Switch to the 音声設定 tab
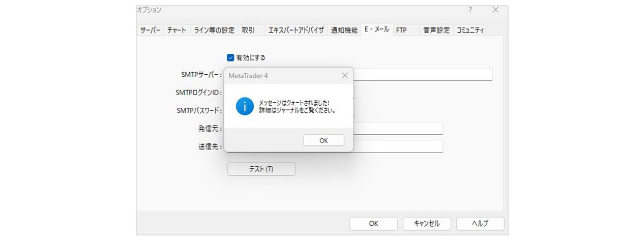This screenshot has height=241, width=644. click(x=436, y=31)
